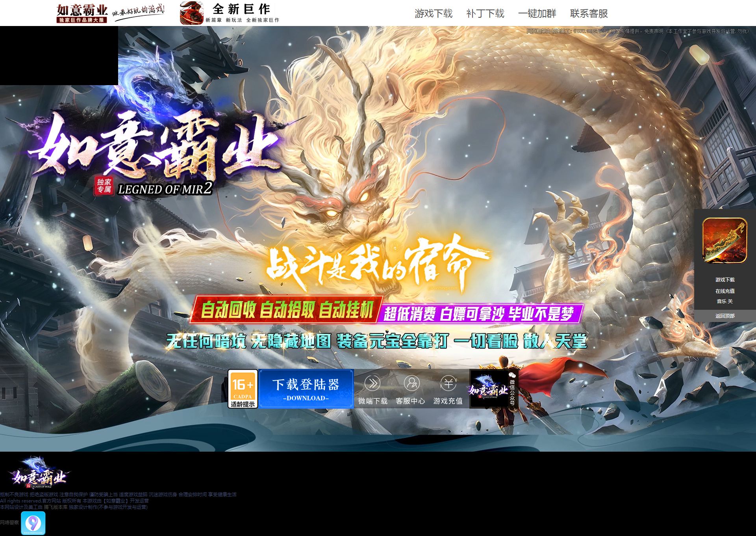Click 在线充值 link in floating sidebar
This screenshot has width=756, height=536.
724,291
